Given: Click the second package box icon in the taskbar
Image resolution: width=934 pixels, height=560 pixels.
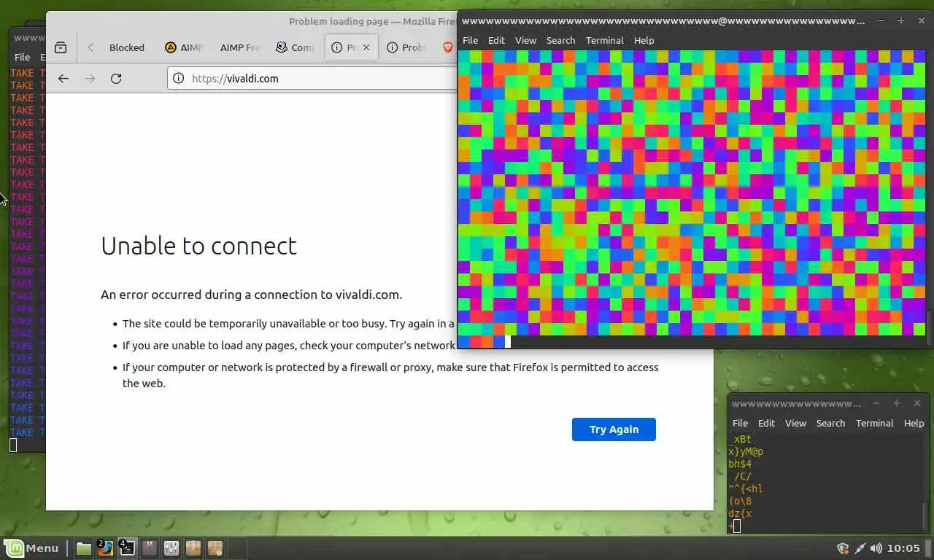Looking at the screenshot, I should [215, 548].
